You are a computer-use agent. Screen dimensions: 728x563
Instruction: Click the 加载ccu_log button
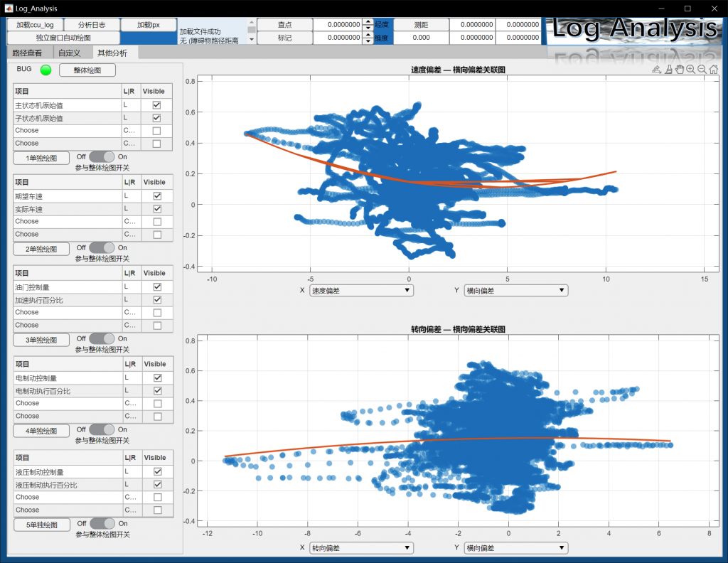click(35, 25)
